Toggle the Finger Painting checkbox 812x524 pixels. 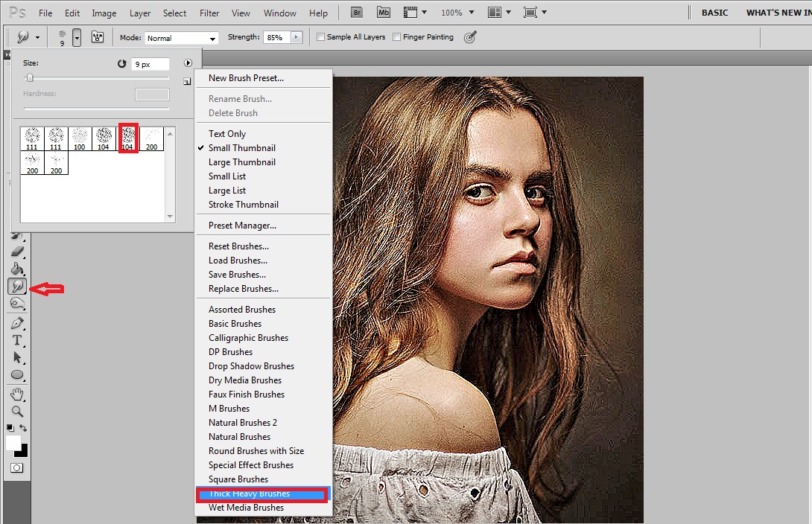(397, 37)
